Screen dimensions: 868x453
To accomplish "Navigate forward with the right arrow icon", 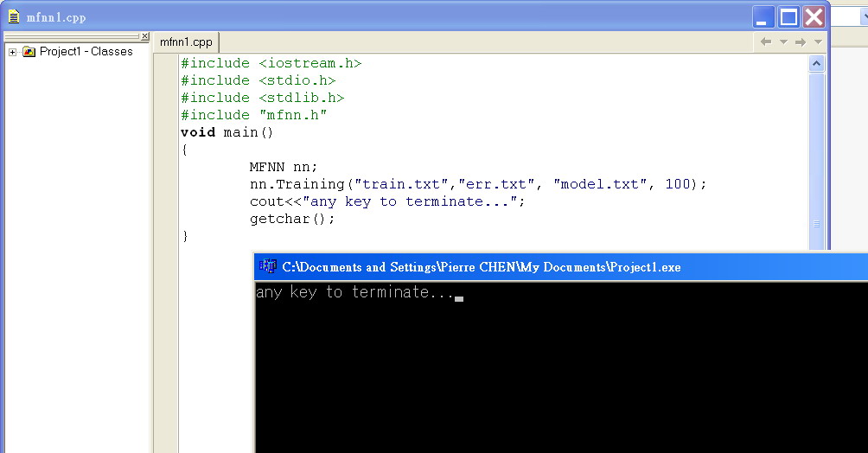I will pyautogui.click(x=801, y=41).
